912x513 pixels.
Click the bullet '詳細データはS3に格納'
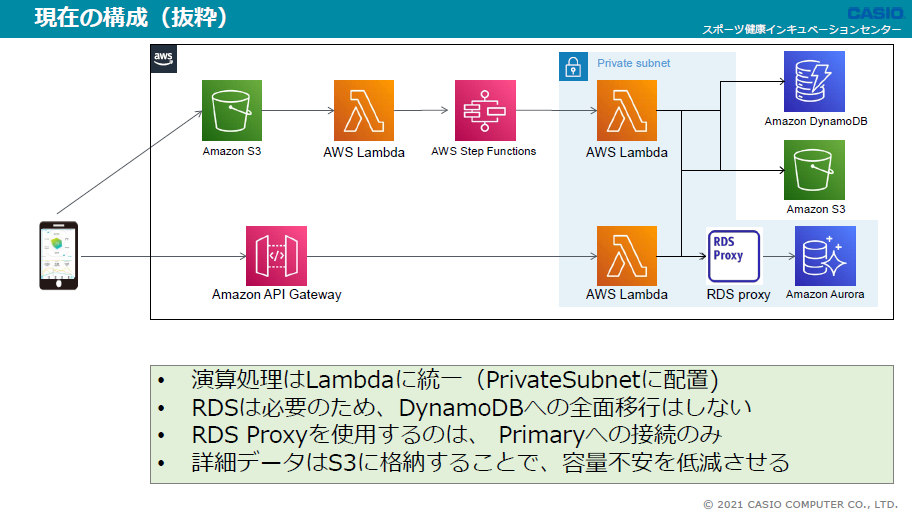click(x=490, y=462)
